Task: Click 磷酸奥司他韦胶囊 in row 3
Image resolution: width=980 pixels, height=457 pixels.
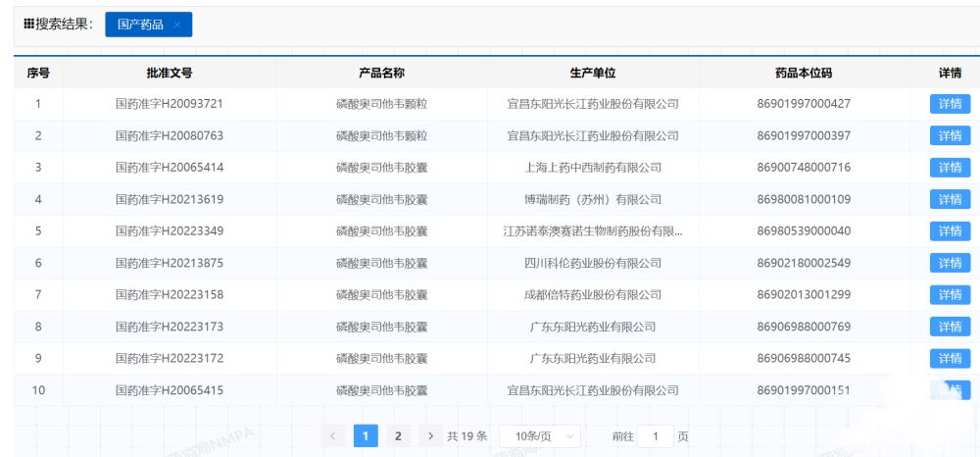Action: 382,168
